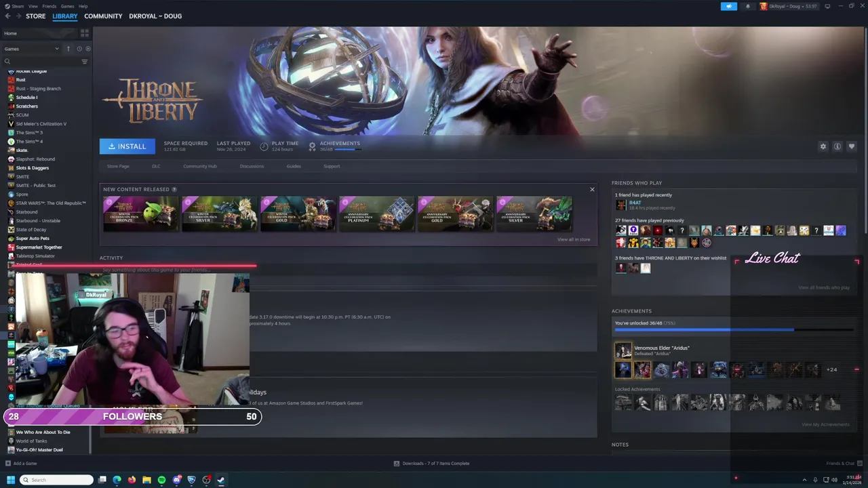
Task: Open the DLC link
Action: coord(156,166)
